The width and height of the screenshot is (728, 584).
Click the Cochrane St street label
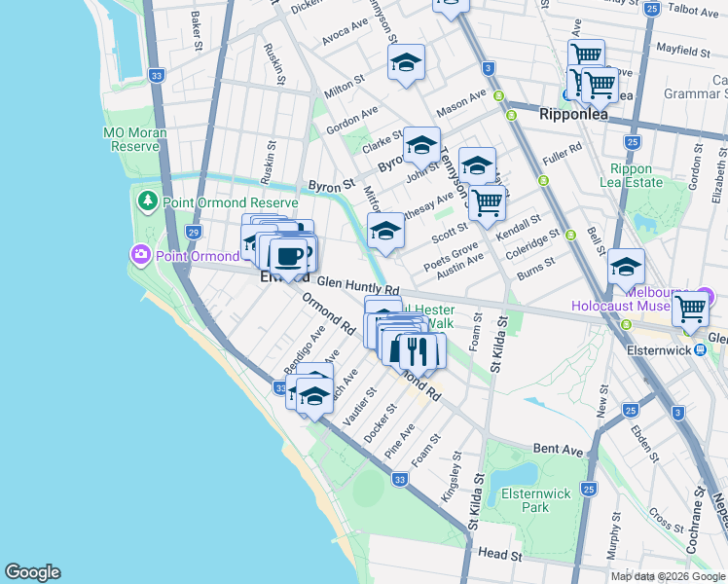coord(695,520)
